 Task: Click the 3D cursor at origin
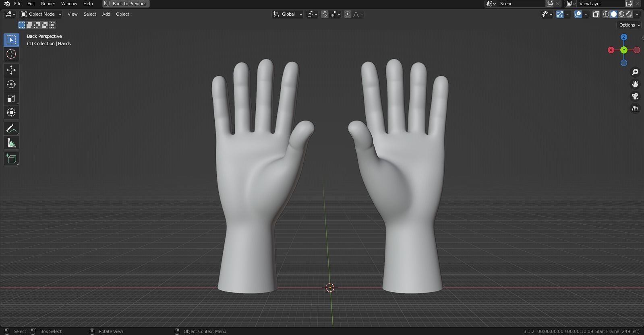[x=330, y=287]
